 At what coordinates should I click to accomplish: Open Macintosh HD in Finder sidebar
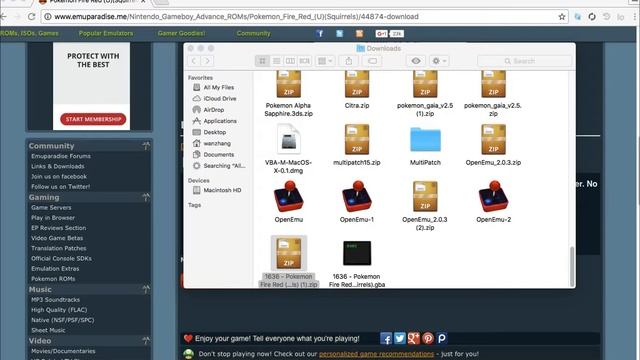point(222,190)
